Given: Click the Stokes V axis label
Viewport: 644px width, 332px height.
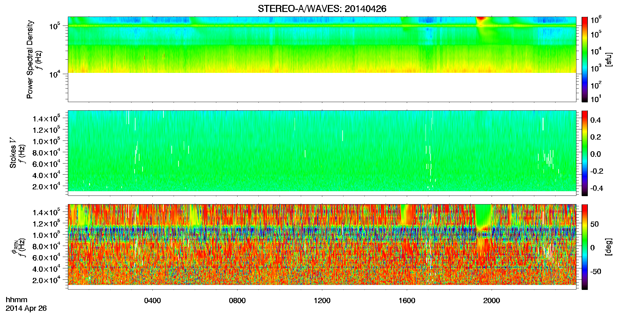Looking at the screenshot, I should click(13, 153).
